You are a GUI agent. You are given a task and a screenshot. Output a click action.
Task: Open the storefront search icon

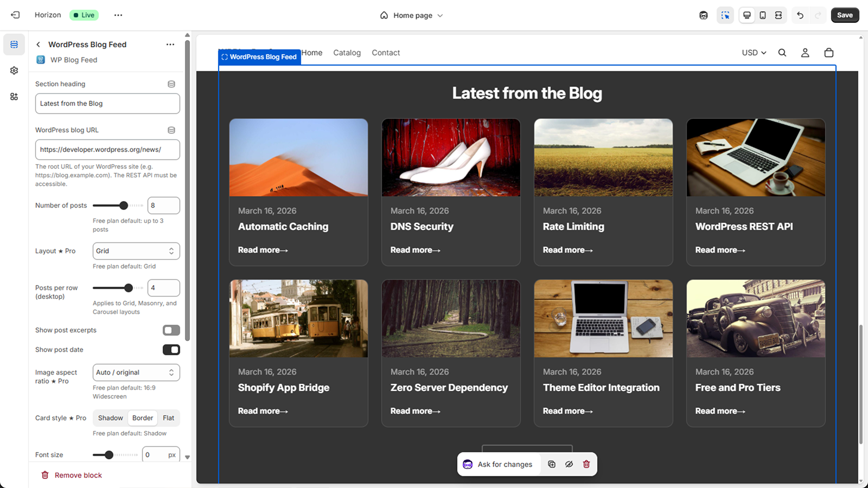coord(782,53)
